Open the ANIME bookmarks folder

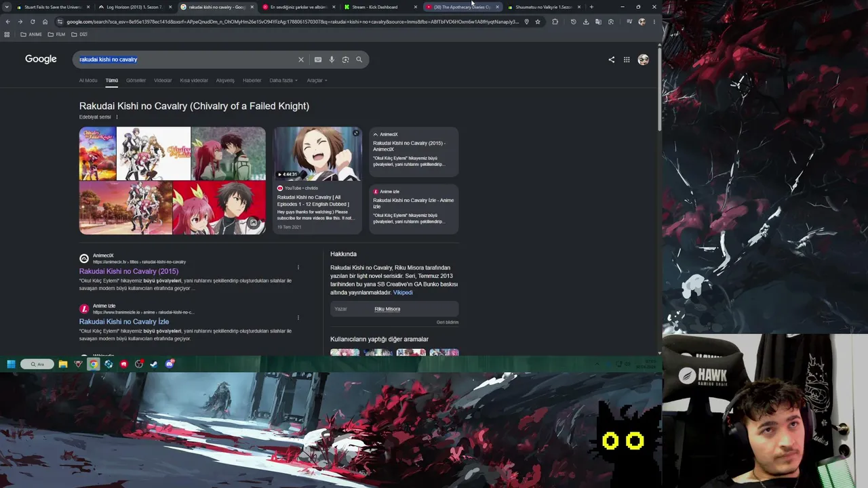tap(31, 35)
